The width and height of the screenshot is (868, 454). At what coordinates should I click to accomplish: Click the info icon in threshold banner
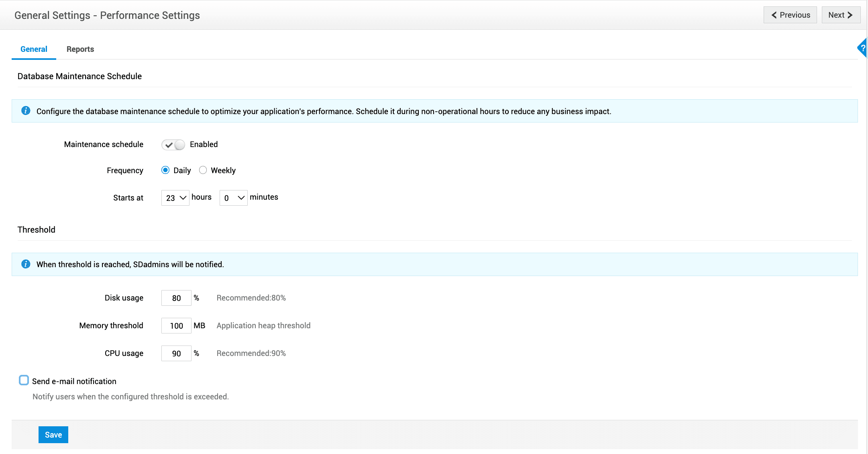[x=26, y=264]
